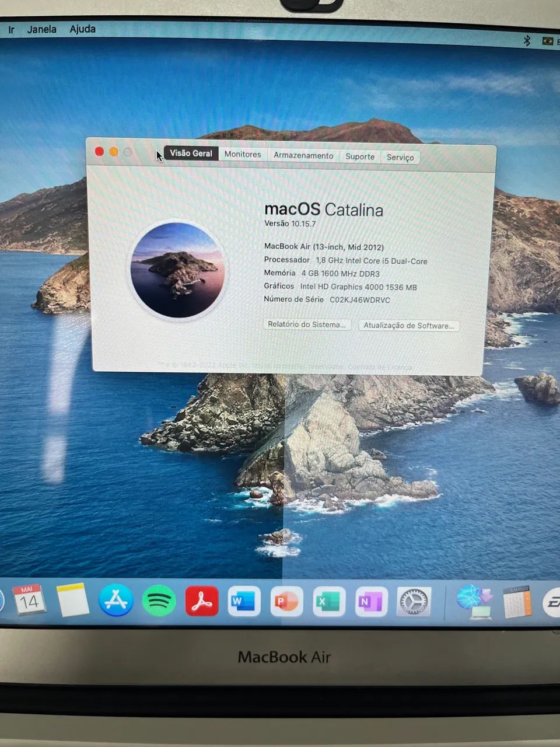Screen dimensions: 560x747
Task: Open System Preferences gear in the Dock
Action: [x=414, y=602]
